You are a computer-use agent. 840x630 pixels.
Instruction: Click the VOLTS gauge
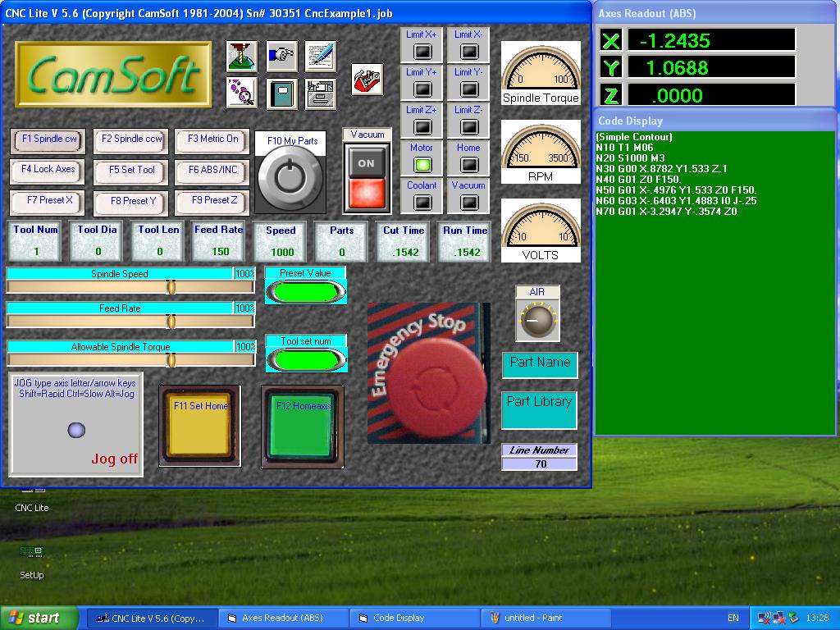(541, 231)
